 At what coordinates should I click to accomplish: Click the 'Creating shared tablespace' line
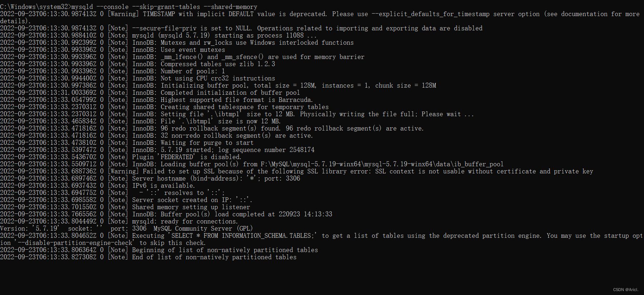[x=164, y=107]
